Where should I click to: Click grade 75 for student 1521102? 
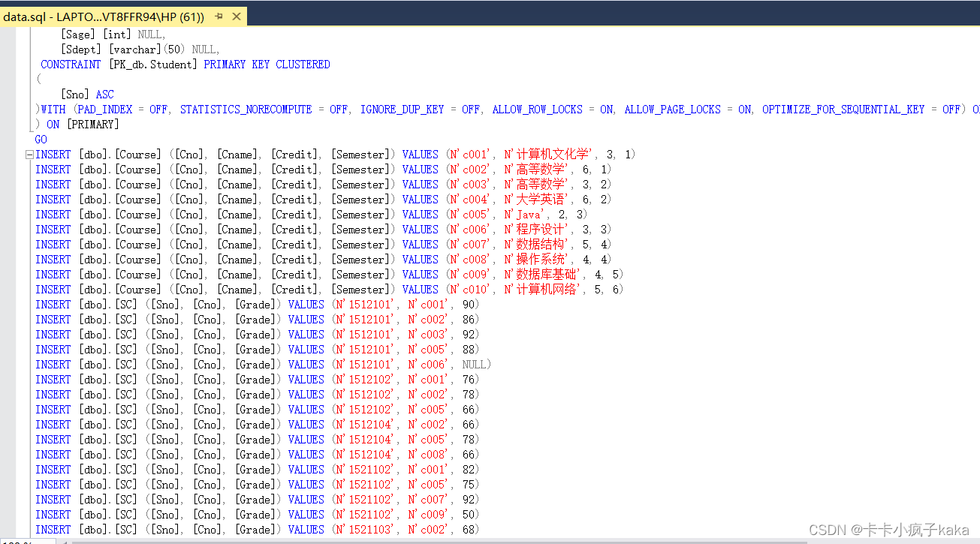[x=468, y=485]
